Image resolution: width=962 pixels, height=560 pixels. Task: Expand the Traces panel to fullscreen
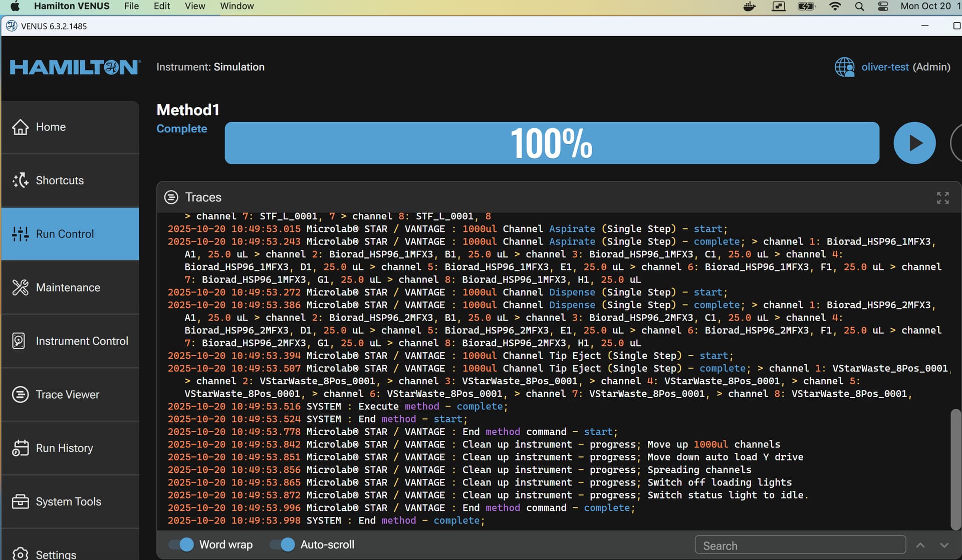pos(942,198)
